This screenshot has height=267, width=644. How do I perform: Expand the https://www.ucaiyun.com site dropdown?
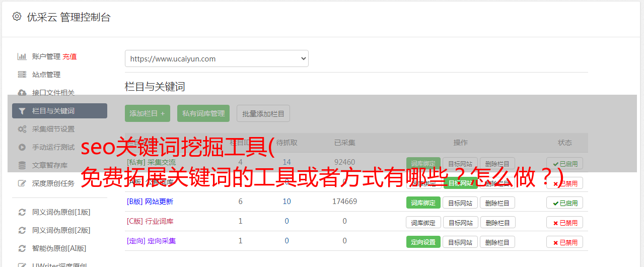point(217,58)
